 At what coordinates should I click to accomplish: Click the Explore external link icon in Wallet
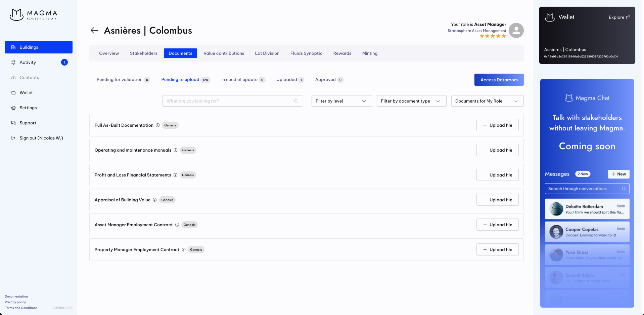pyautogui.click(x=628, y=17)
